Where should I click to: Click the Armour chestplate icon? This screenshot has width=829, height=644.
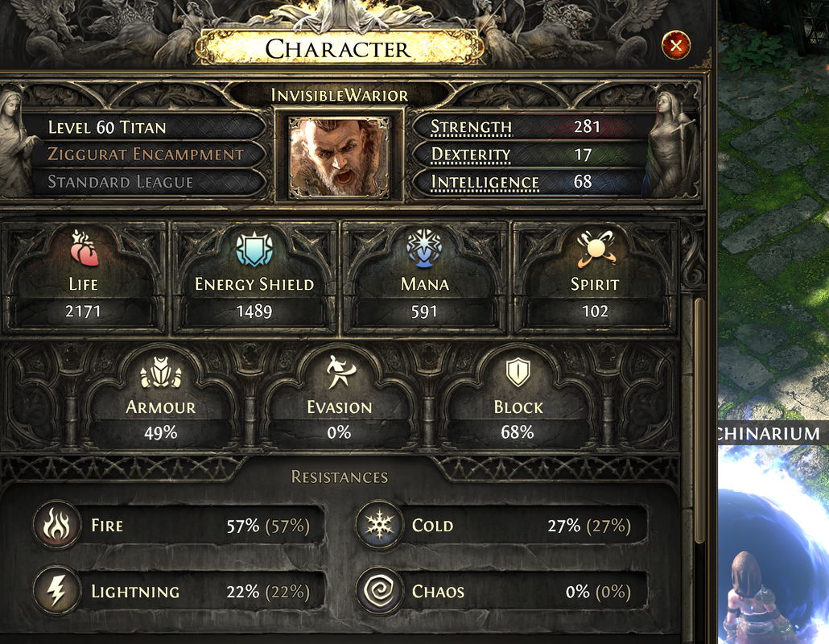point(161,372)
